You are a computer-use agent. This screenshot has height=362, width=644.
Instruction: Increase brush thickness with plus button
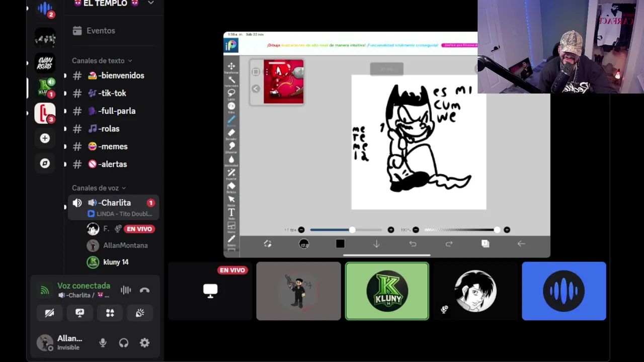(x=391, y=230)
